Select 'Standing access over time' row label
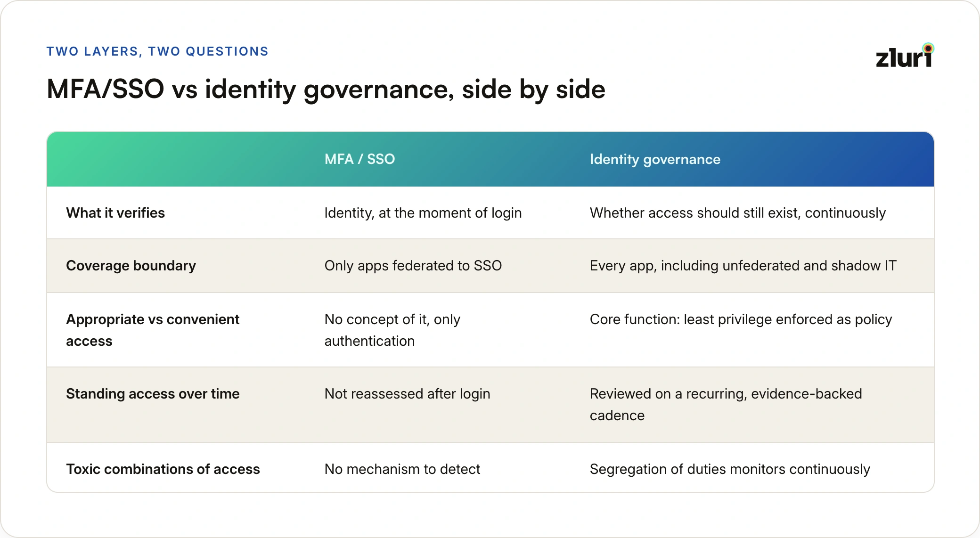Image resolution: width=980 pixels, height=538 pixels. tap(153, 394)
